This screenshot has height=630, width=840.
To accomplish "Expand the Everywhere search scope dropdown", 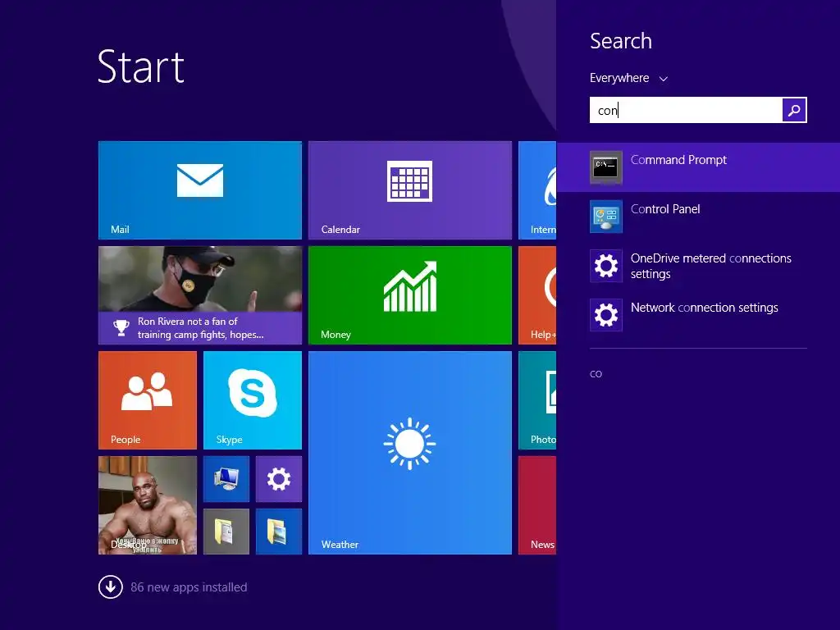I will coord(628,78).
